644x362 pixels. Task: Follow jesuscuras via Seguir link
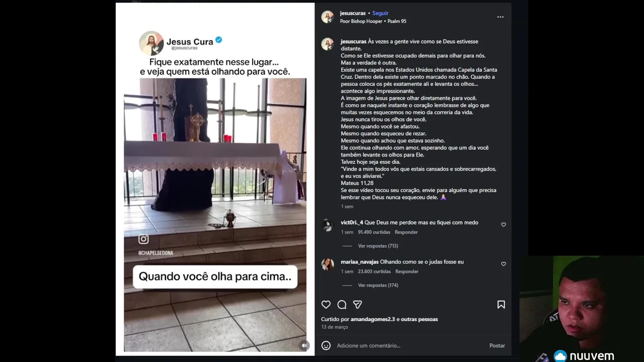click(x=380, y=13)
